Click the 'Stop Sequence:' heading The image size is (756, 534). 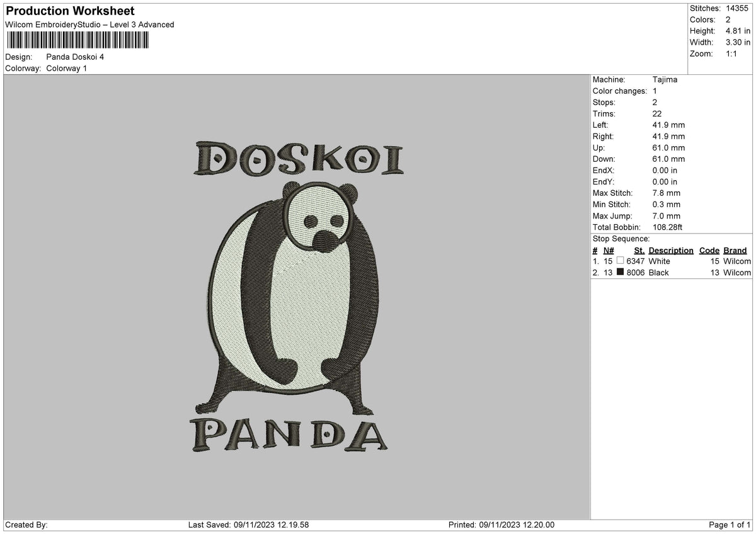621,239
